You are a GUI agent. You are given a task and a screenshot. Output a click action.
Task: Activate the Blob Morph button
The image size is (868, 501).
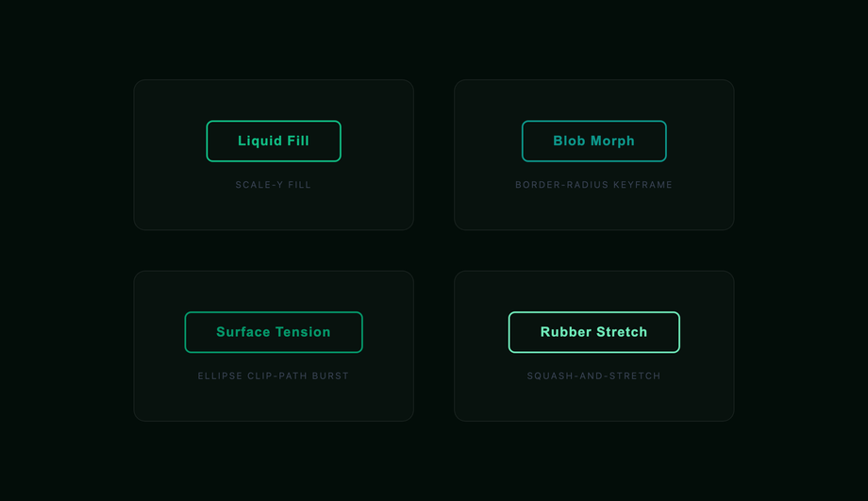pos(594,142)
